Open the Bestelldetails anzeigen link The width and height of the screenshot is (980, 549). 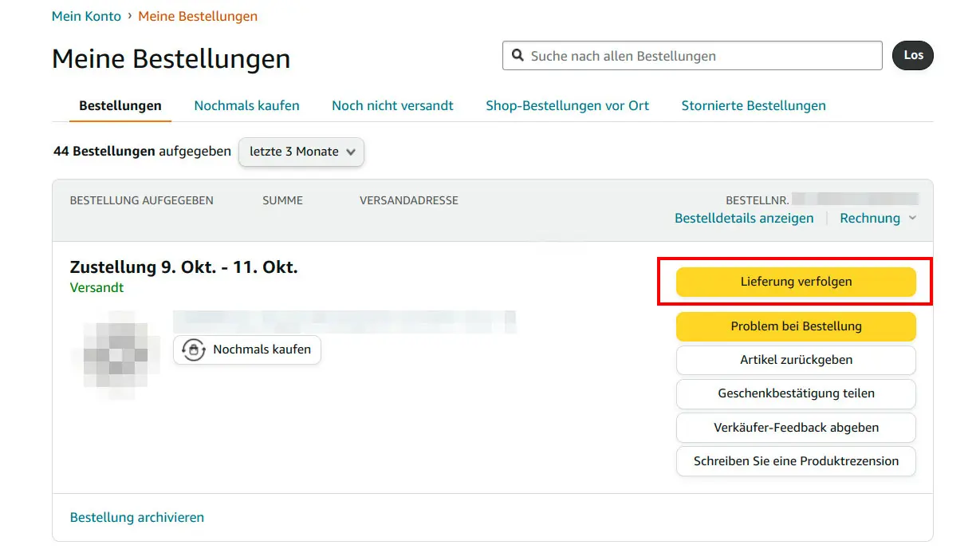744,219
